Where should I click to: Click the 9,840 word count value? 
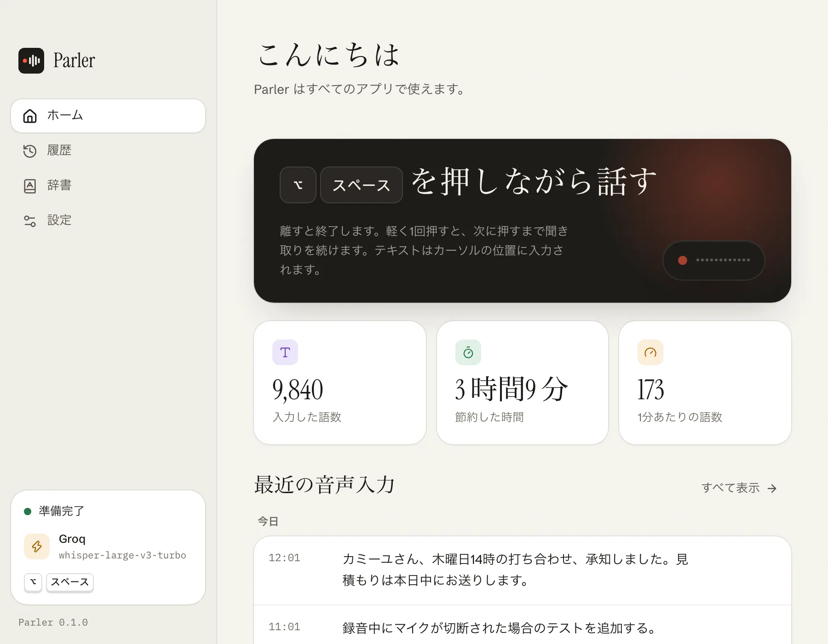click(x=298, y=390)
